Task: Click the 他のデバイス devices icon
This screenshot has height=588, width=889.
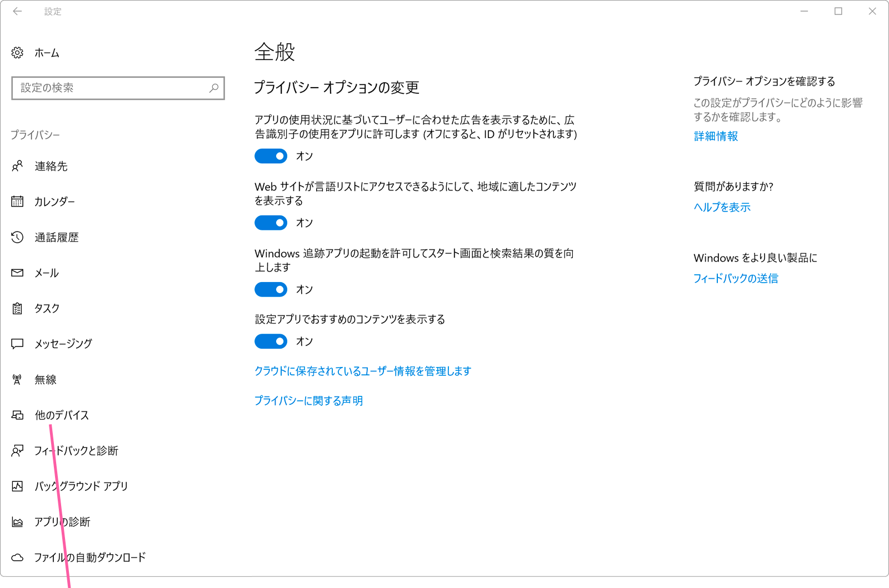Action: click(x=17, y=415)
